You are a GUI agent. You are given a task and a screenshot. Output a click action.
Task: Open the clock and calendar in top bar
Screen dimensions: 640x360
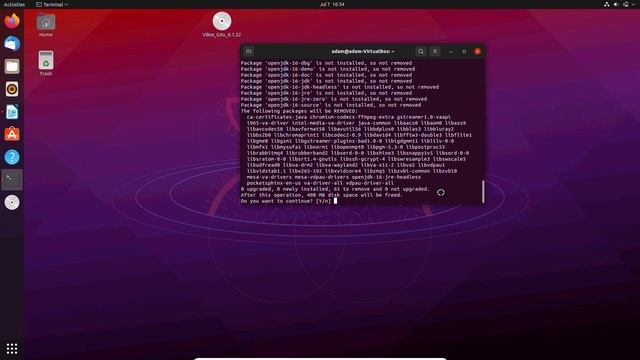(x=332, y=4)
